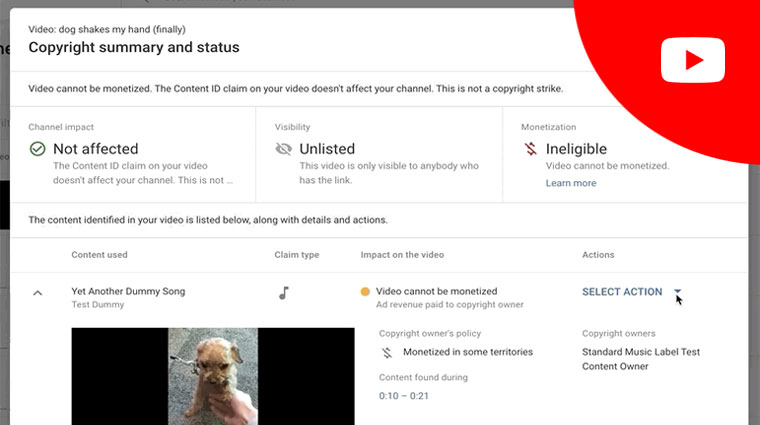
Task: Click the Copyright owners label
Action: 618,333
